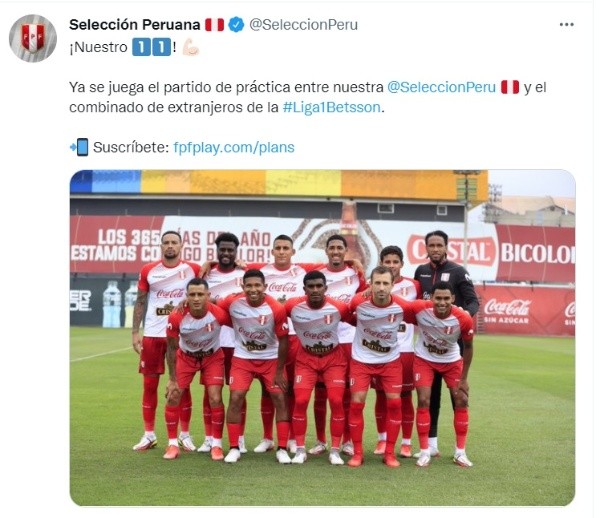The width and height of the screenshot is (600, 518).
Task: Click the goalkeeper in the black jacket
Action: tap(445, 329)
